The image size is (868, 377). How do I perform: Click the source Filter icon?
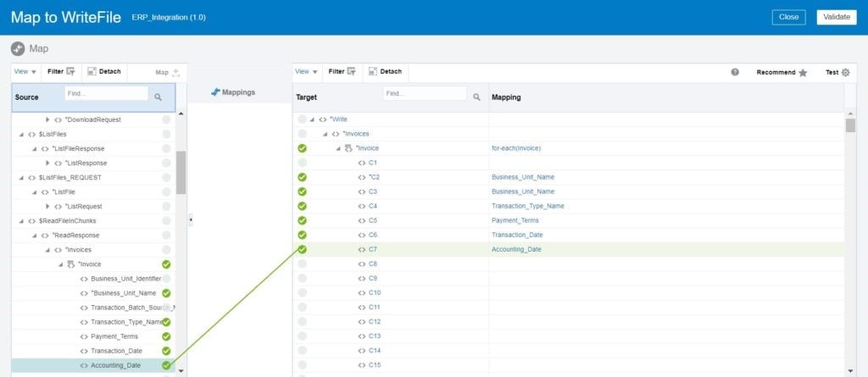pyautogui.click(x=70, y=72)
